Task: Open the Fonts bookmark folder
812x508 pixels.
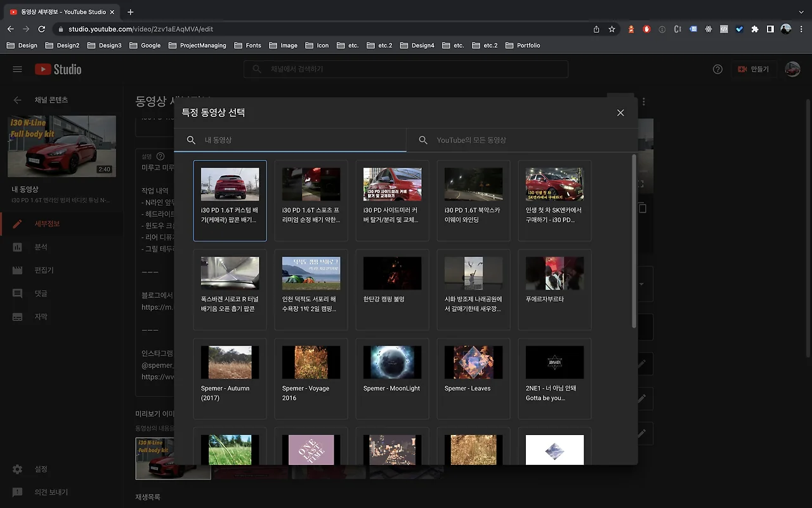Action: point(247,46)
